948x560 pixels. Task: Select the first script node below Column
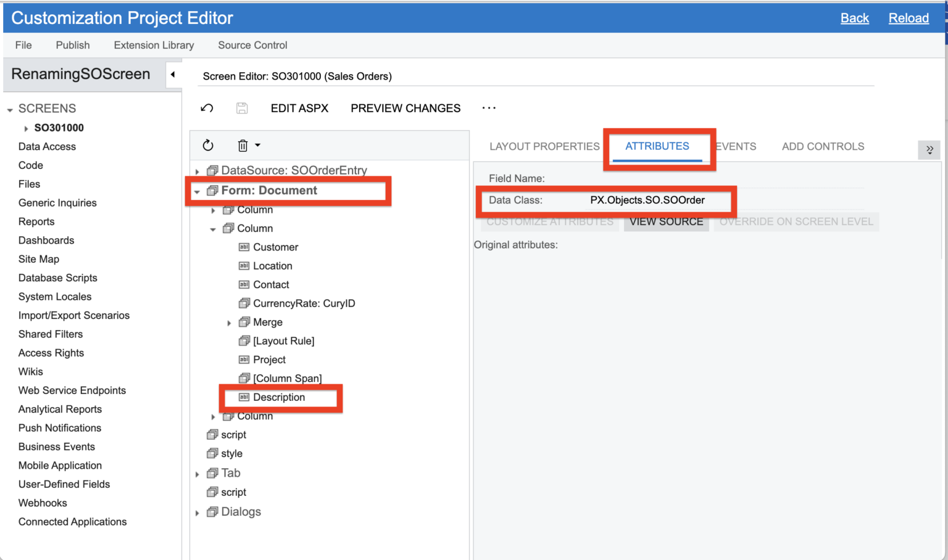233,435
